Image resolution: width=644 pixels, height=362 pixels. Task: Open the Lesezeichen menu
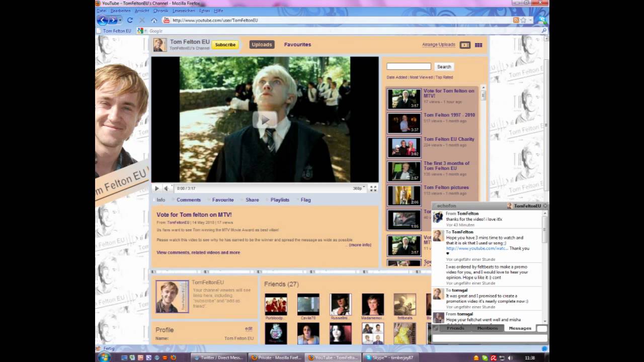[184, 11]
